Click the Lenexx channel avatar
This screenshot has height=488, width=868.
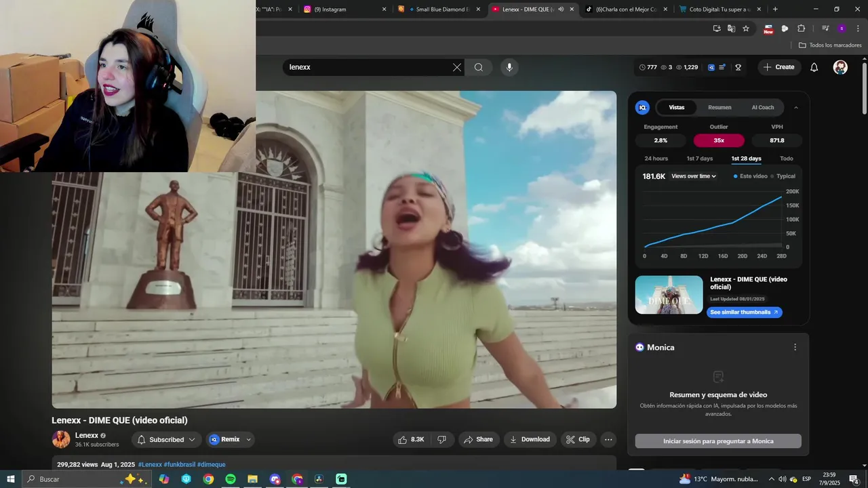[61, 439]
